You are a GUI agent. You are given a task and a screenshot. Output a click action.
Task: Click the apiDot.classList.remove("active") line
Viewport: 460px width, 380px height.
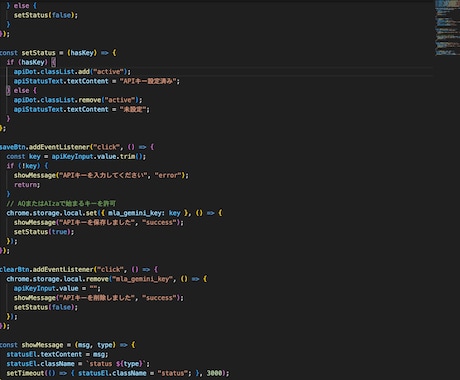[78, 100]
